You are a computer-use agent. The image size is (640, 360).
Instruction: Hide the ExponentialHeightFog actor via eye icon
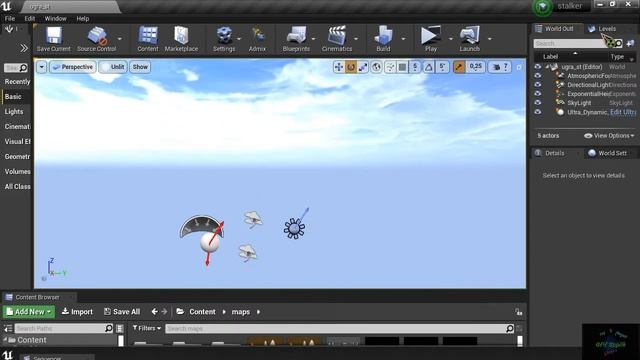538,94
